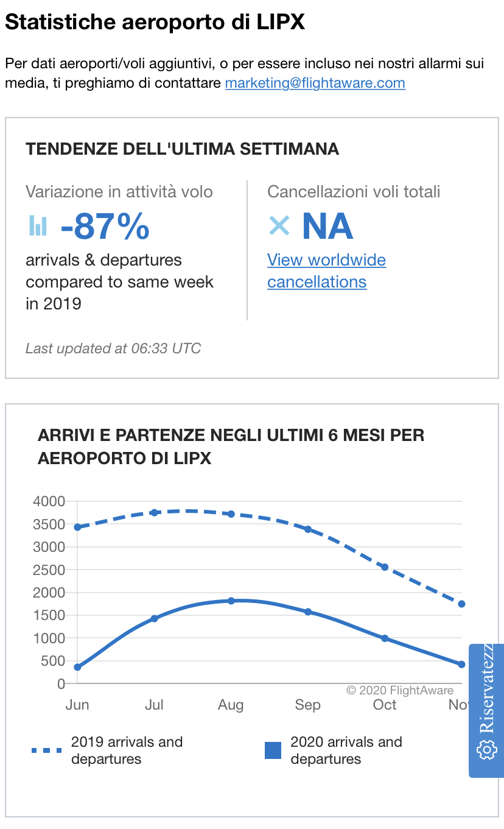
Task: Select the Aug 2020 data point
Action: pyautogui.click(x=231, y=601)
